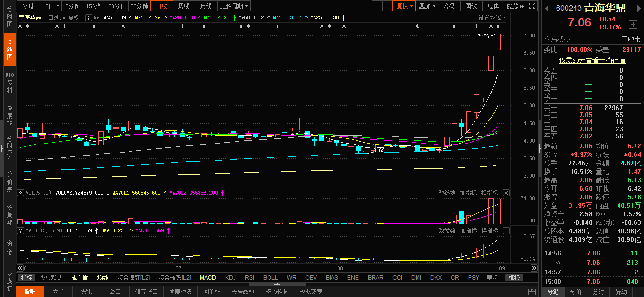Click the minus zoom-out chart icon

[x=388, y=6]
